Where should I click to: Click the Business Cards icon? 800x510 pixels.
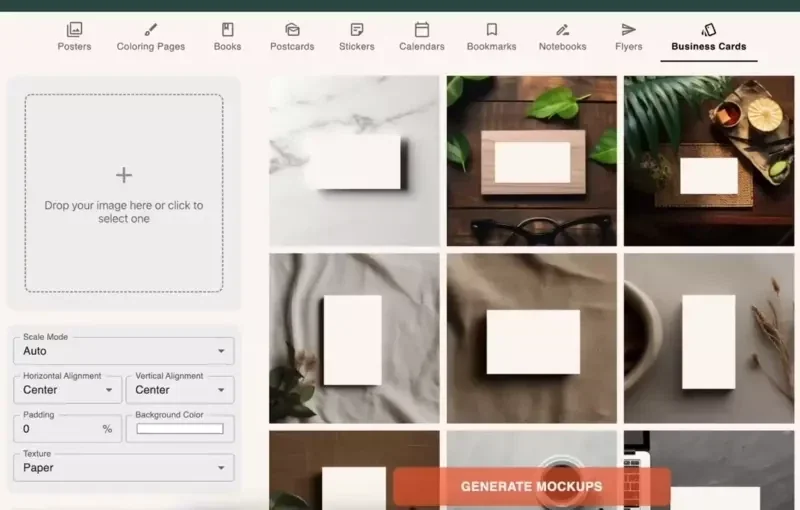pos(709,29)
